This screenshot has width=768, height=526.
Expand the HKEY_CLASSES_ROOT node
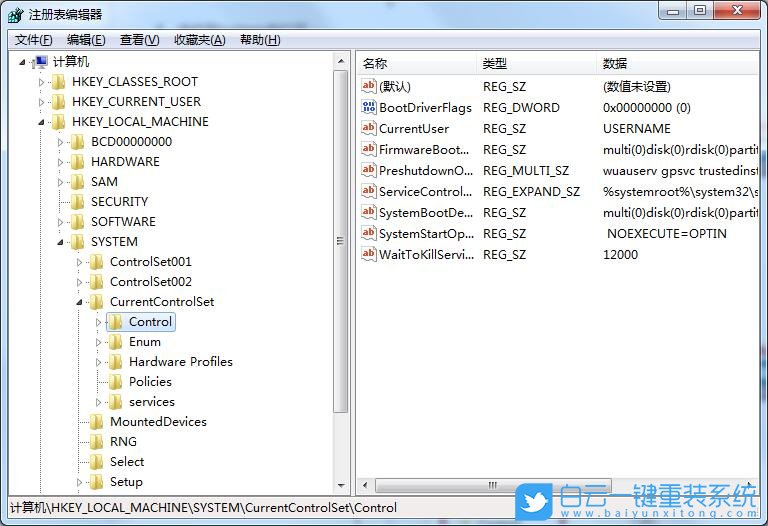pos(41,82)
